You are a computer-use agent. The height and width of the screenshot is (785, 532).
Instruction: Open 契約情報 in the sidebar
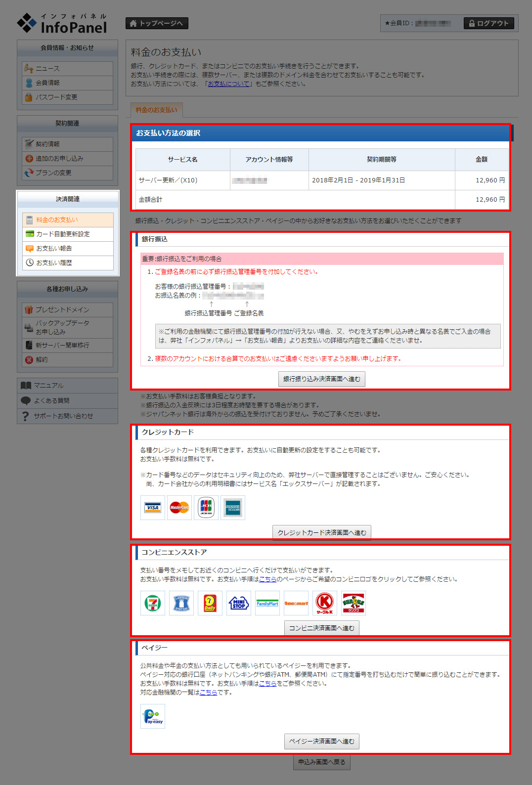pyautogui.click(x=68, y=144)
